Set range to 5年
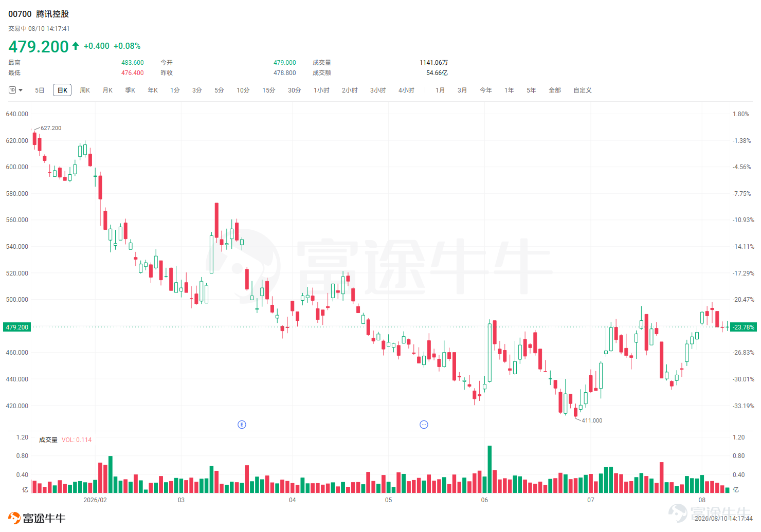The image size is (761, 532). 531,90
